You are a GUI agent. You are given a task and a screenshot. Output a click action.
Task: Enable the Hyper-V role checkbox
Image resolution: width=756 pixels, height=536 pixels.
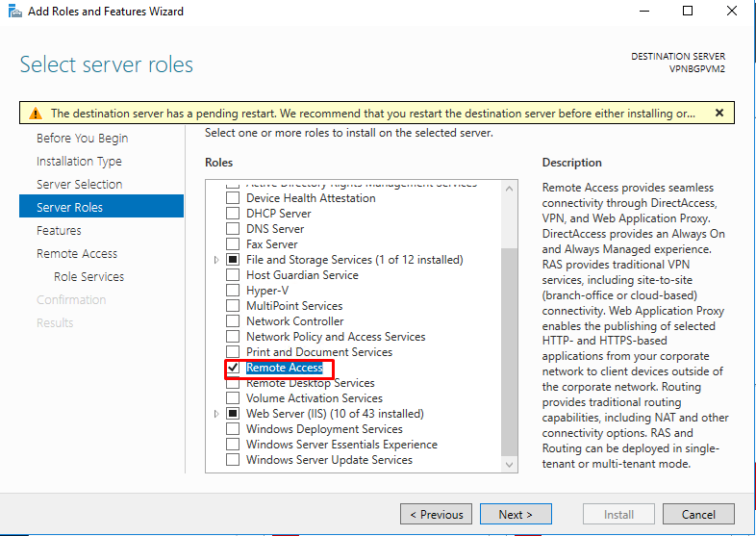[232, 291]
